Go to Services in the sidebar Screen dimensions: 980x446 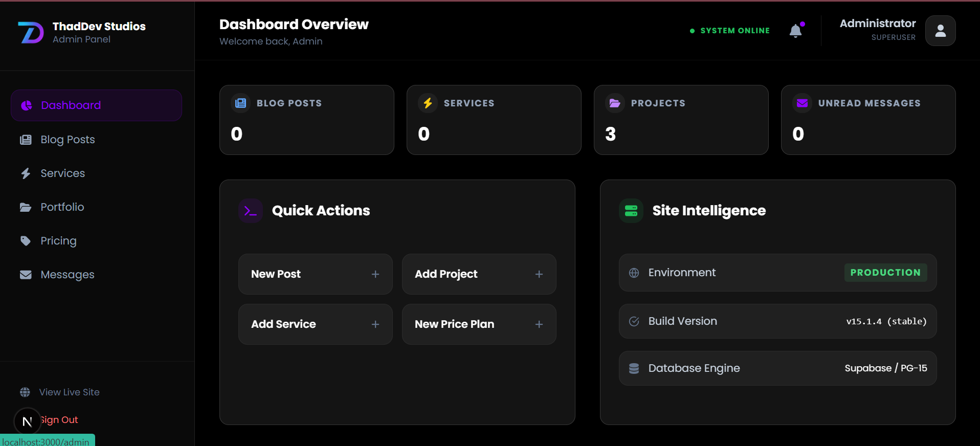click(62, 173)
